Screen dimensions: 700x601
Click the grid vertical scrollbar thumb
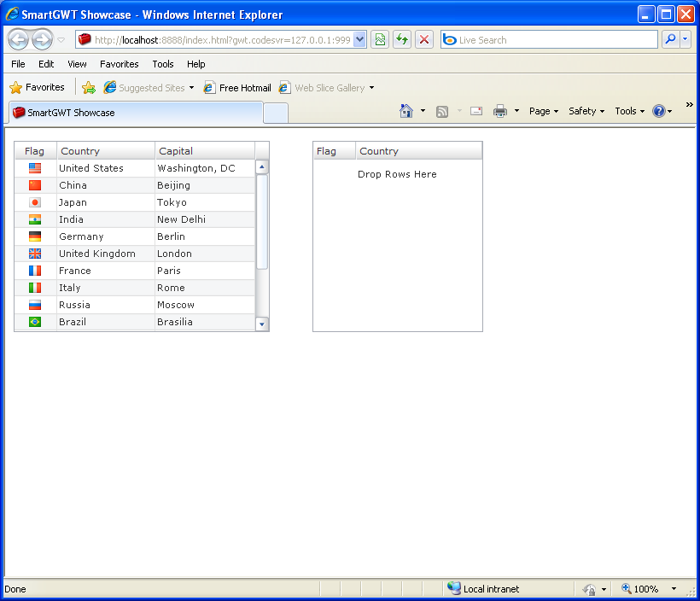click(262, 222)
